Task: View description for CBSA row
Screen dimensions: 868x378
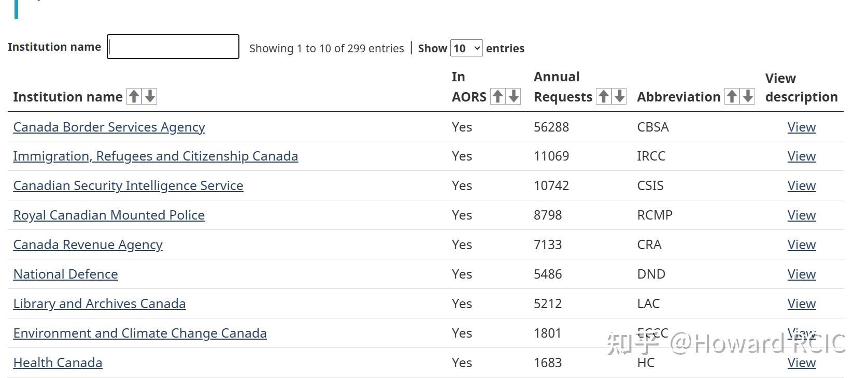Action: point(801,127)
